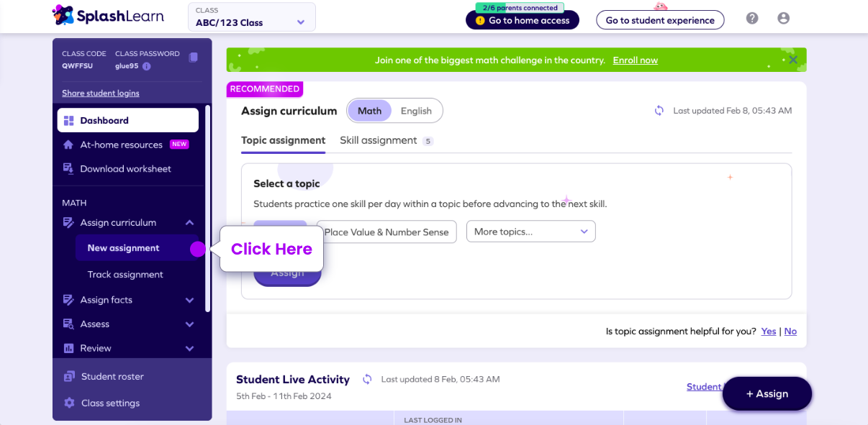Copy class password using the clipboard icon
Screen dimensions: 868x425
pyautogui.click(x=193, y=57)
